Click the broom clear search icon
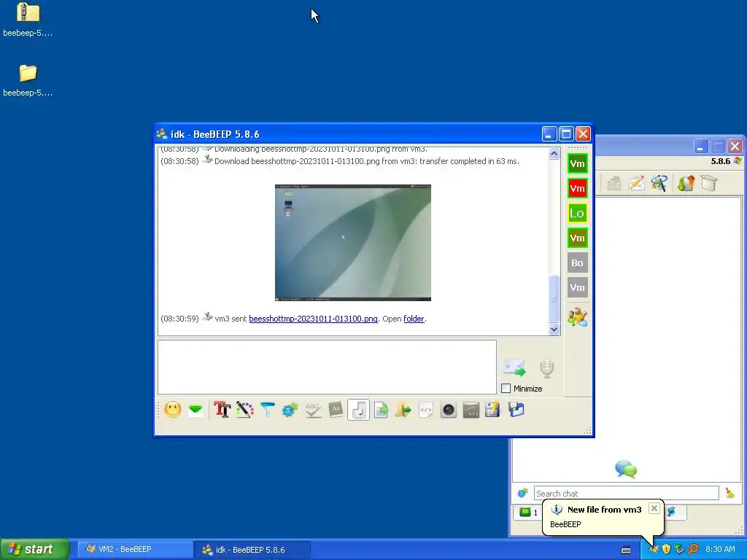747x560 pixels. [x=729, y=494]
